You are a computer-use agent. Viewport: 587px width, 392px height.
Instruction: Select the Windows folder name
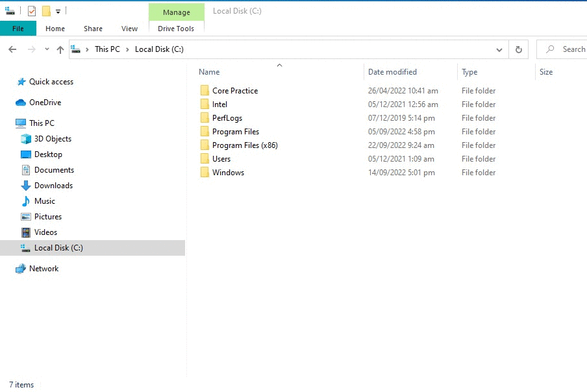pyautogui.click(x=228, y=173)
